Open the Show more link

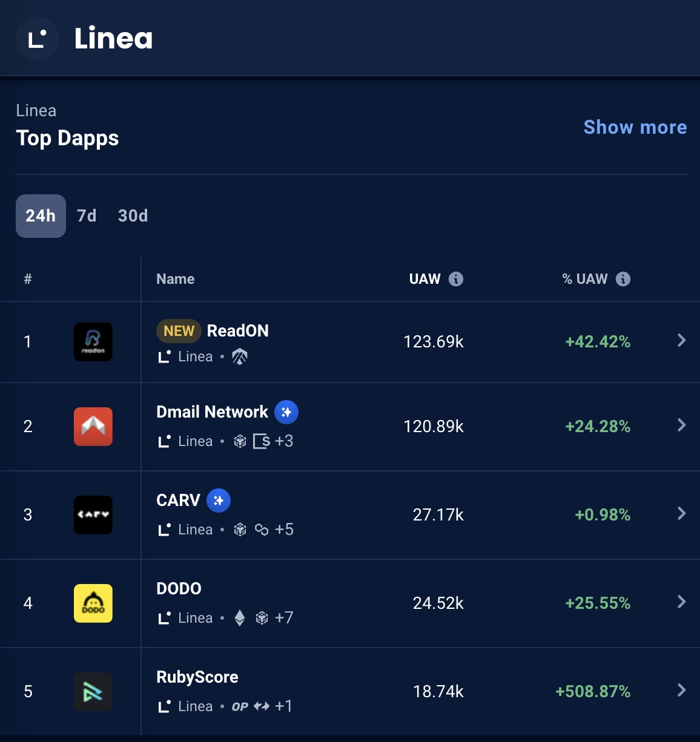(x=635, y=127)
